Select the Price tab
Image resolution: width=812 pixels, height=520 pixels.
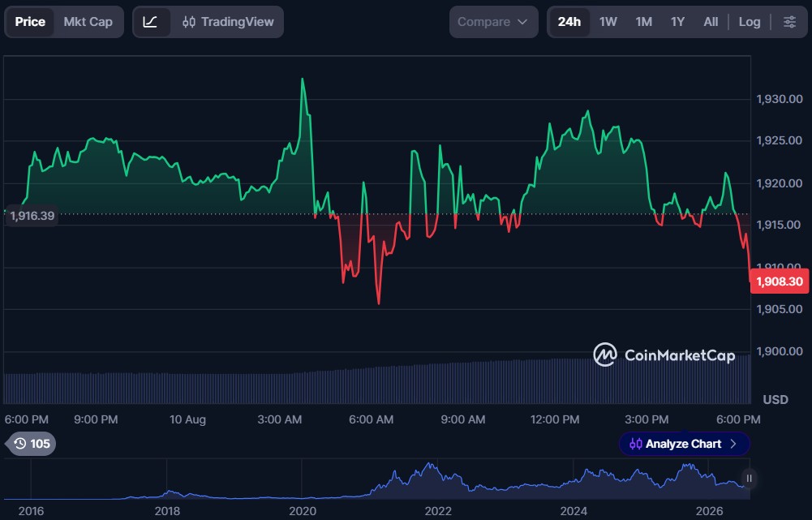[30, 22]
